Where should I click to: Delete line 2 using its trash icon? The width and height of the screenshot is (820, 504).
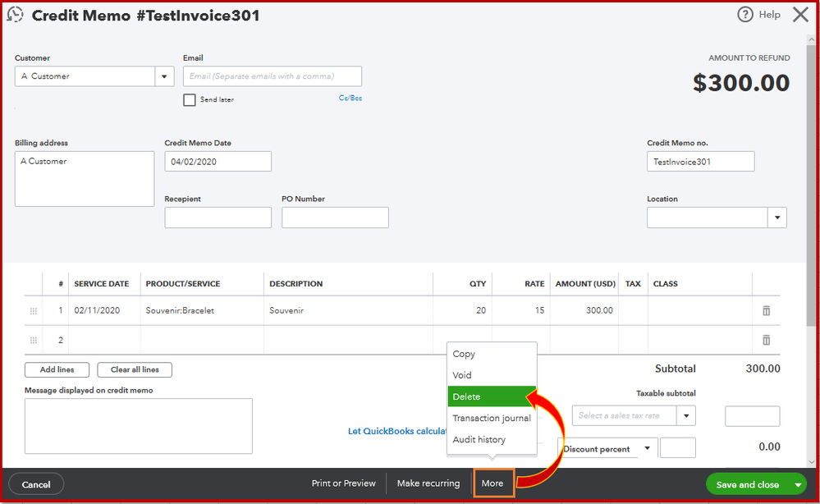(766, 341)
